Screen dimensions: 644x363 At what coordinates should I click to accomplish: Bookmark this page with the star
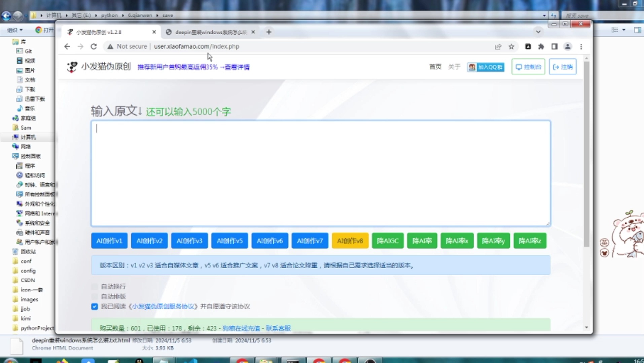(511, 47)
